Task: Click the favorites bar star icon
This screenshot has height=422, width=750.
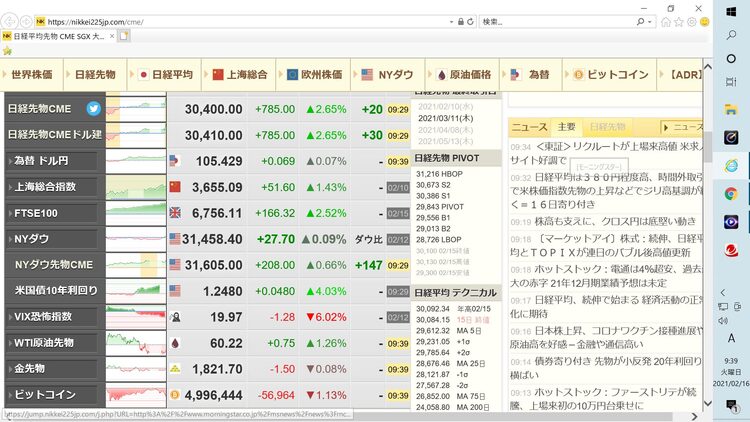Action: tap(7, 51)
